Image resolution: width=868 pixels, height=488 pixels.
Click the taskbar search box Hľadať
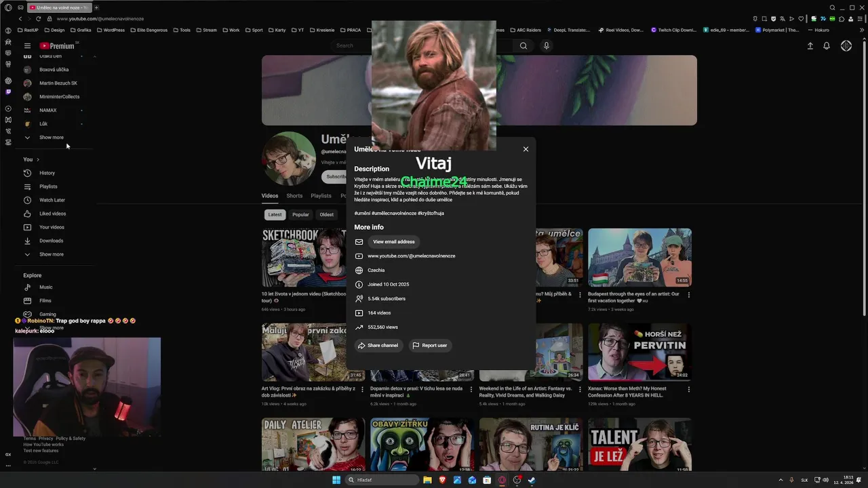point(382,480)
